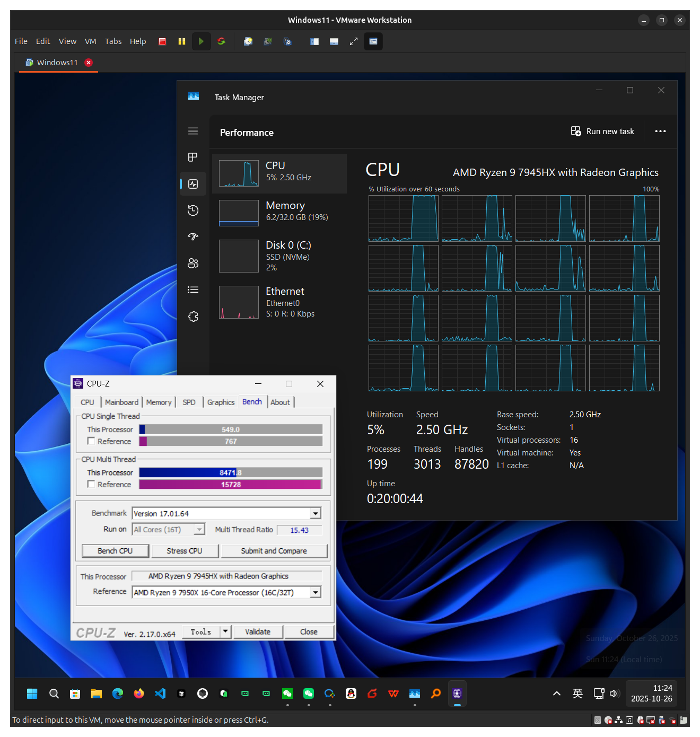Take a VM snapshot via toolbar clock icon
Image resolution: width=700 pixels, height=737 pixels.
click(248, 41)
